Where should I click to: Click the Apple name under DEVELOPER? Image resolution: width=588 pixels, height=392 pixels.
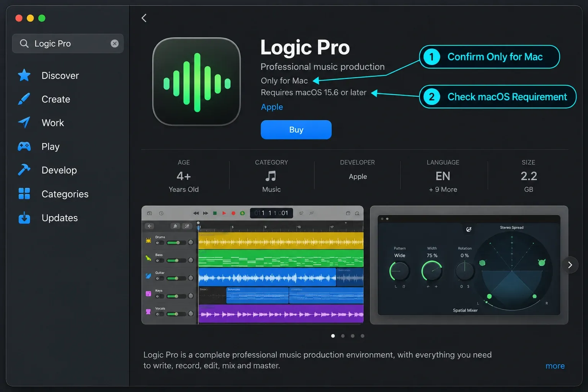(358, 176)
